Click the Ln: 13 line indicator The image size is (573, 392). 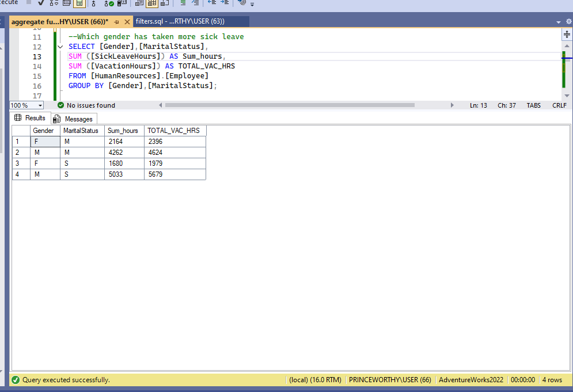[x=479, y=105]
